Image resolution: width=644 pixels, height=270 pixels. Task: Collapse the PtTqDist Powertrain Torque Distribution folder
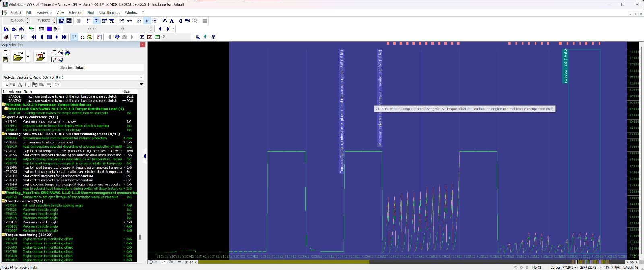tap(3, 104)
